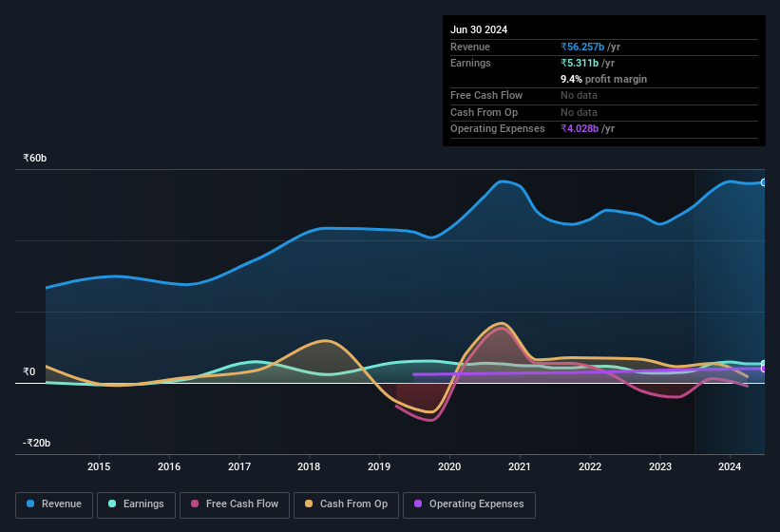Click the ₹4.028b operating expenses value
Screen dimensions: 780x532
pyautogui.click(x=580, y=128)
